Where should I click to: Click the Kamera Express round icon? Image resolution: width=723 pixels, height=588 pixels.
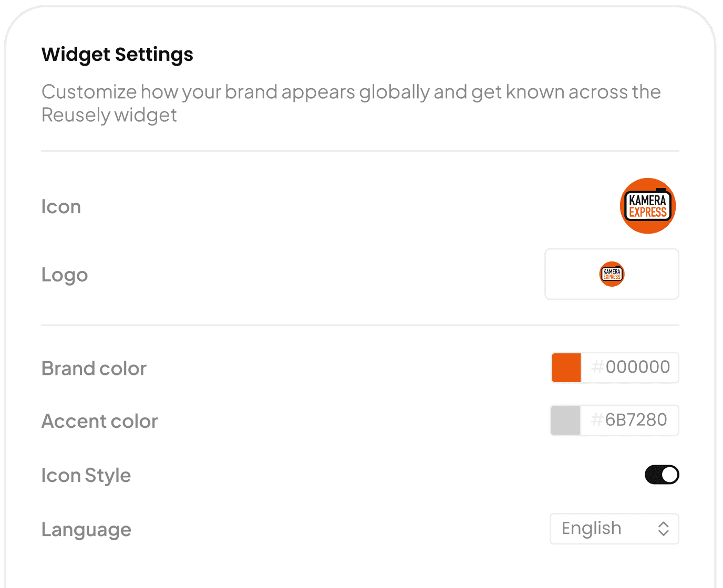click(x=648, y=206)
